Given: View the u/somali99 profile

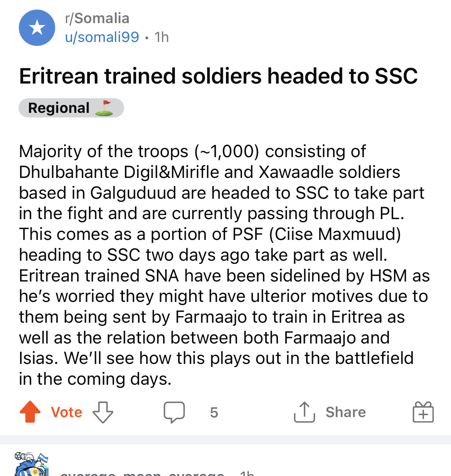Looking at the screenshot, I should point(102,37).
